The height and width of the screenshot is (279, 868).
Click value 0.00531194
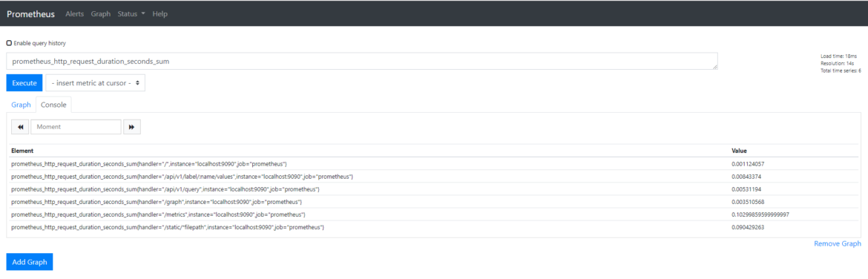(747, 189)
